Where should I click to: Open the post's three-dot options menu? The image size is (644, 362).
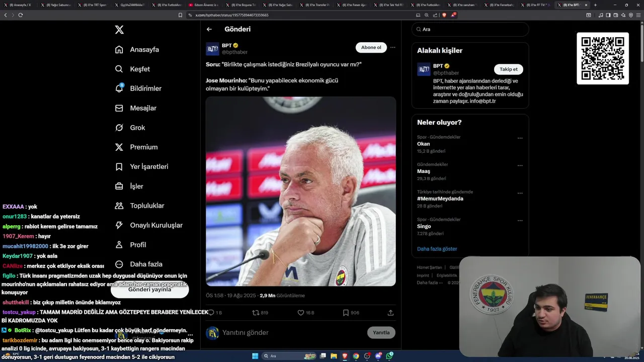393,48
